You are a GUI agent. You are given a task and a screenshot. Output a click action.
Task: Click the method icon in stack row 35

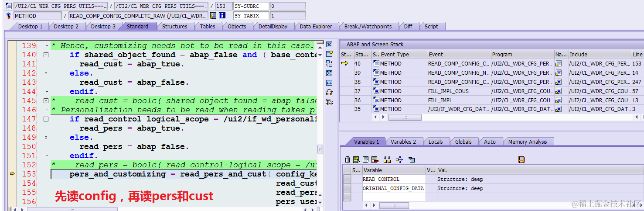(x=376, y=109)
